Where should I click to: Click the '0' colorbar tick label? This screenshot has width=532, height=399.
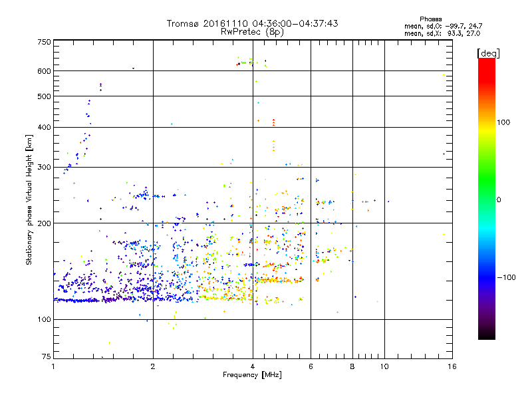498,200
